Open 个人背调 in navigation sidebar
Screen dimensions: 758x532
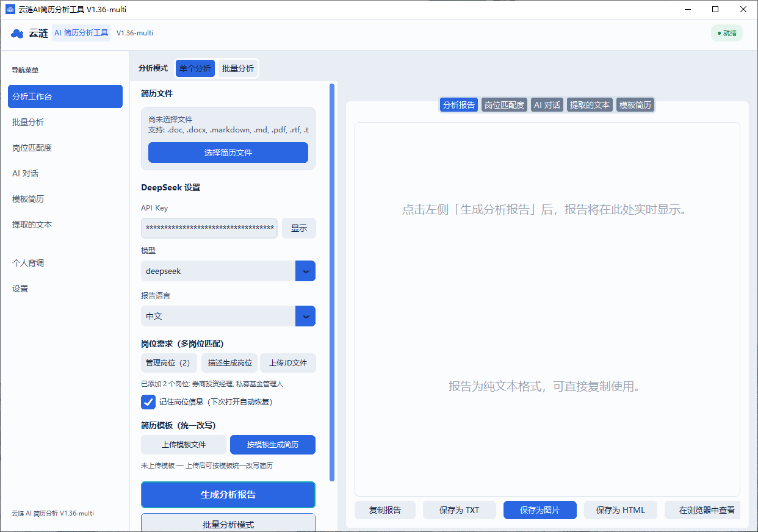(x=65, y=263)
